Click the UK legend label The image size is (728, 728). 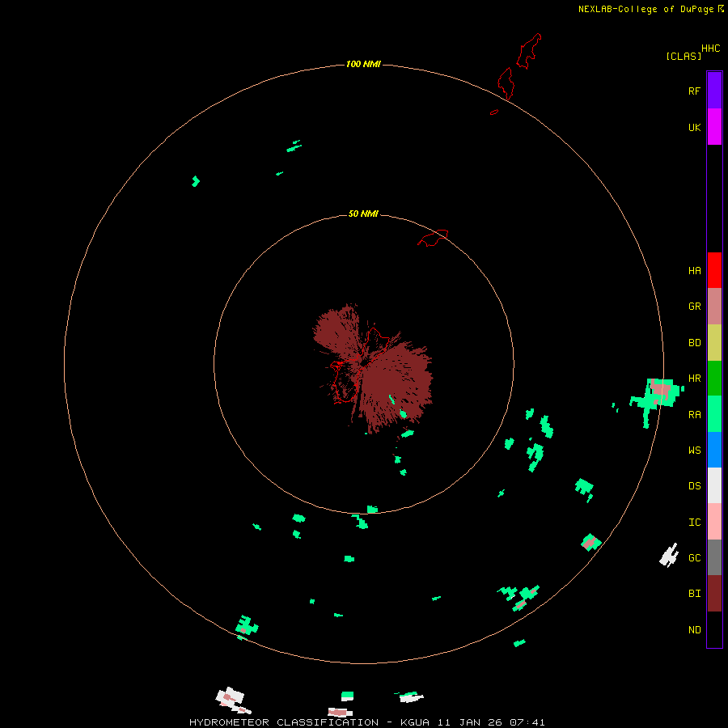tap(695, 127)
